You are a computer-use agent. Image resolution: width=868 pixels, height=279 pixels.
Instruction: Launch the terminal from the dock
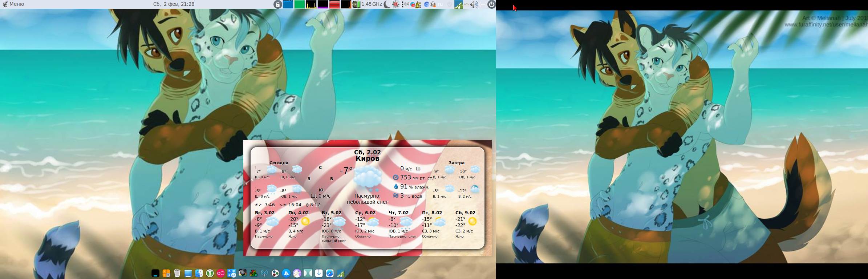(x=155, y=273)
